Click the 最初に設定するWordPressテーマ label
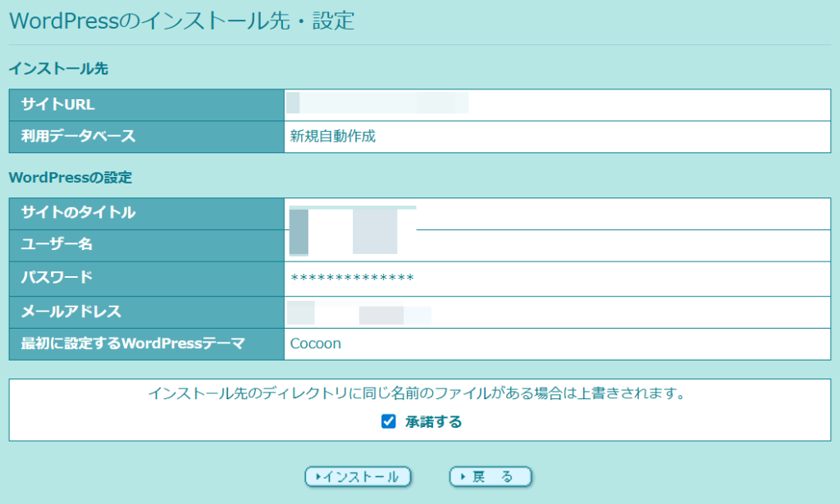Viewport: 840px width, 504px height. [x=133, y=344]
